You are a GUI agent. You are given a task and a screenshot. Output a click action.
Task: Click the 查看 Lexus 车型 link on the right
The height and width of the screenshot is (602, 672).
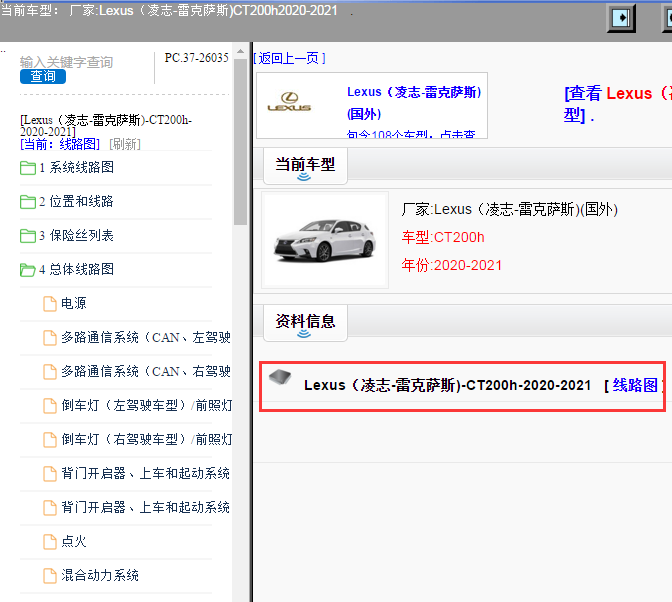click(x=617, y=104)
